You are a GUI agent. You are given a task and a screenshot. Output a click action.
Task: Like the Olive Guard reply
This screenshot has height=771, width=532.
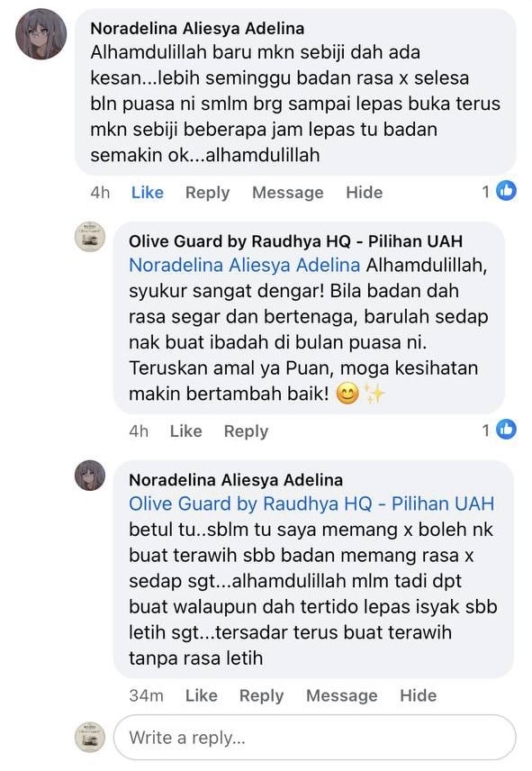click(x=185, y=431)
